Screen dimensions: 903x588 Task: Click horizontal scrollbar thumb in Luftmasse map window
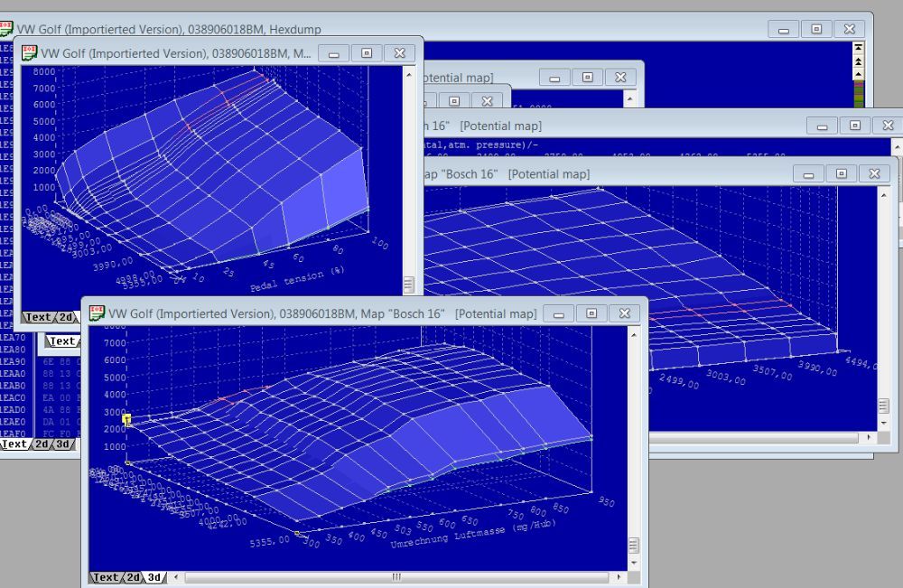click(396, 577)
